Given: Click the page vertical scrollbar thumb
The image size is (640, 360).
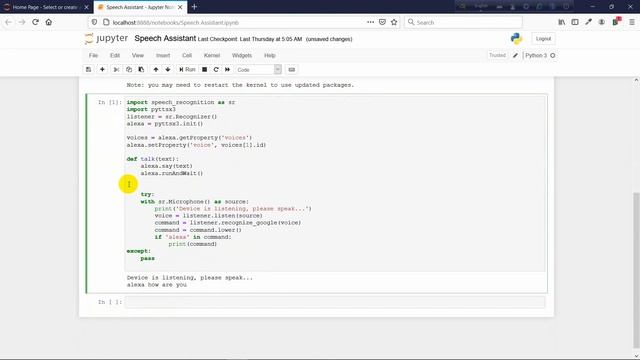Looking at the screenshot, I should coord(636,269).
